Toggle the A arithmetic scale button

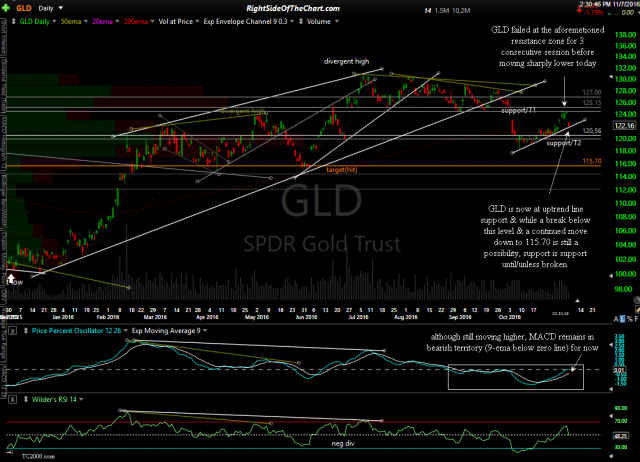(x=616, y=319)
